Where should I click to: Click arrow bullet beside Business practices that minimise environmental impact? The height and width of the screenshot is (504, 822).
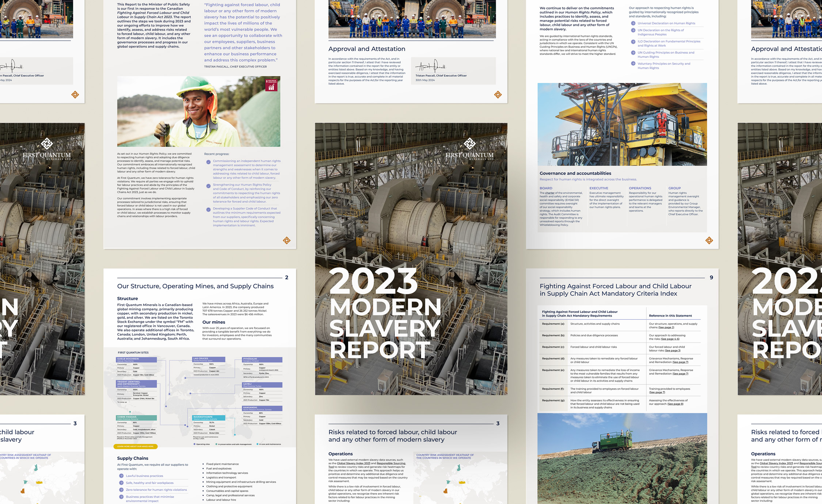[121, 497]
